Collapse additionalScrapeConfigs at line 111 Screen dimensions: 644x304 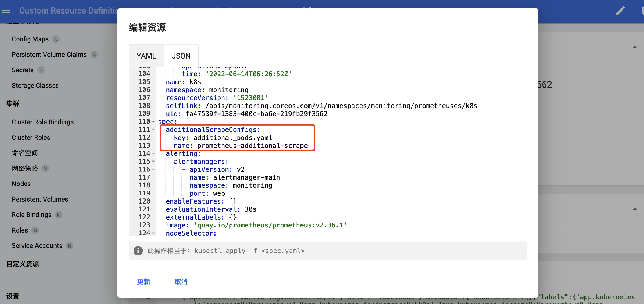click(153, 129)
